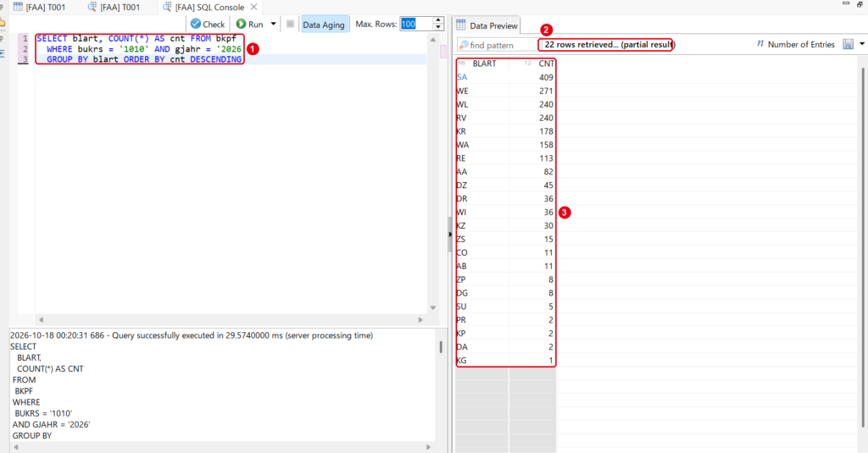This screenshot has width=868, height=453.
Task: Select the DZ document type cell
Action: coord(482,185)
